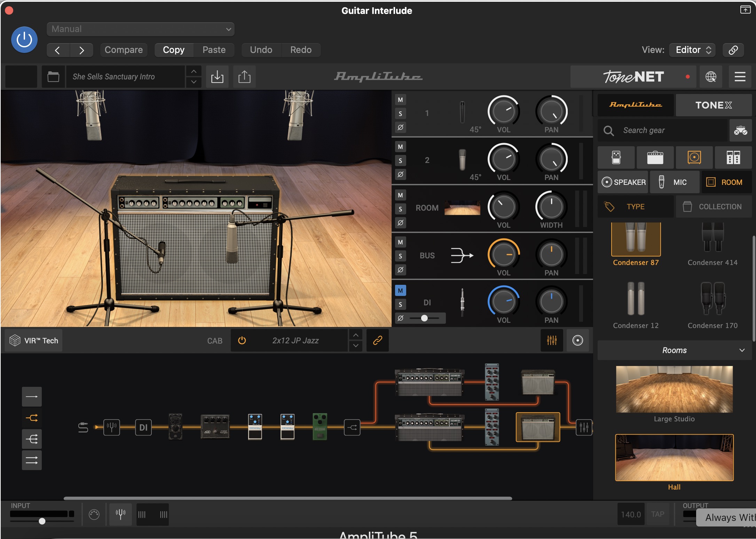
Task: Select the stomp pedal category icon
Action: [x=616, y=157]
